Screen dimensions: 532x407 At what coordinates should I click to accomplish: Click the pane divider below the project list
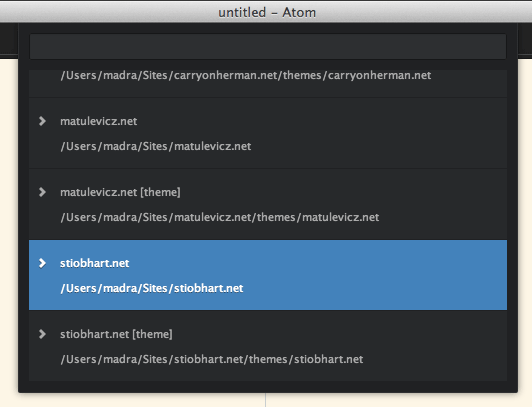click(265, 400)
